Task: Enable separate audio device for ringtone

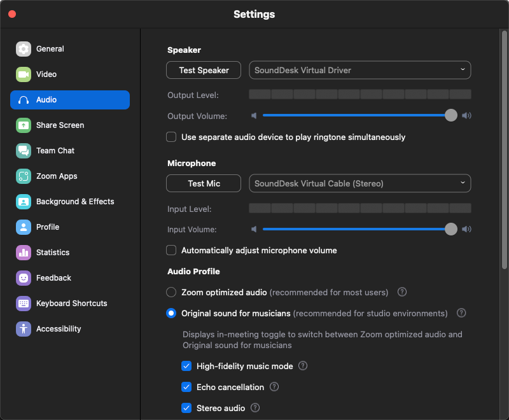Action: (x=171, y=137)
